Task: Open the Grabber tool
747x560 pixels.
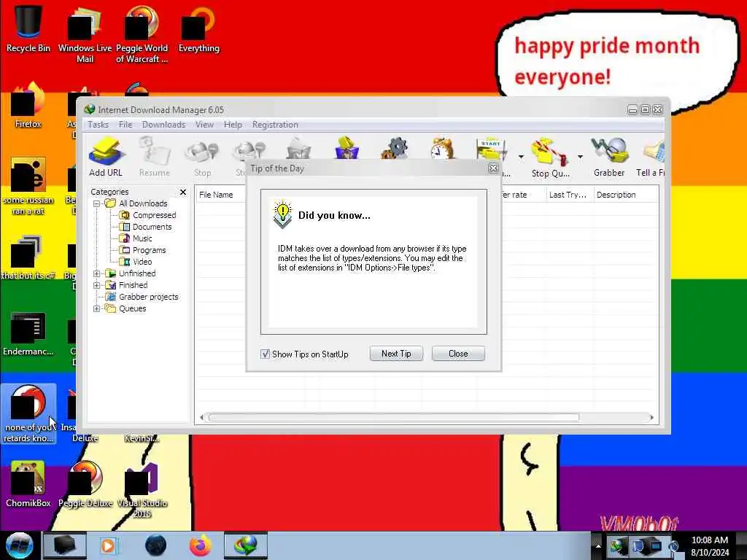Action: [x=609, y=157]
